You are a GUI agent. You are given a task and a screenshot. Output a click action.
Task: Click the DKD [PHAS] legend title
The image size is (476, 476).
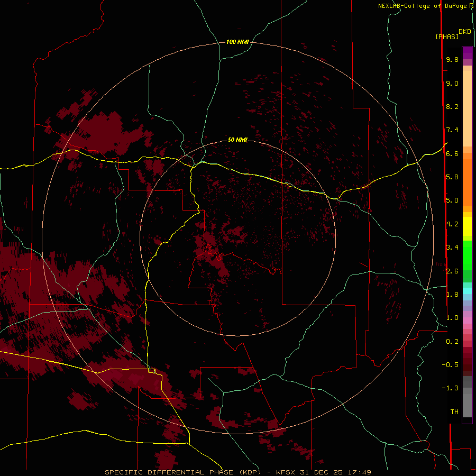point(453,34)
